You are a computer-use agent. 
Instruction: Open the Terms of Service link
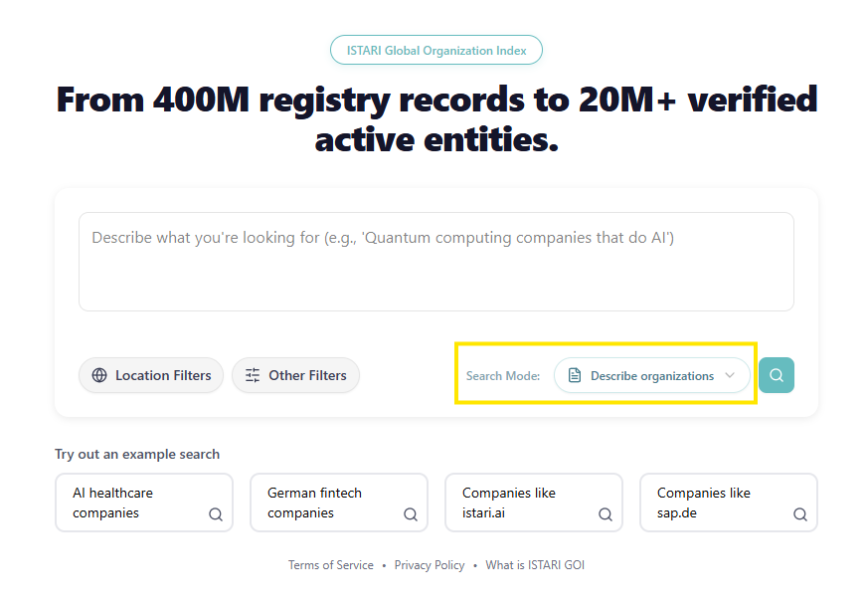click(x=331, y=565)
